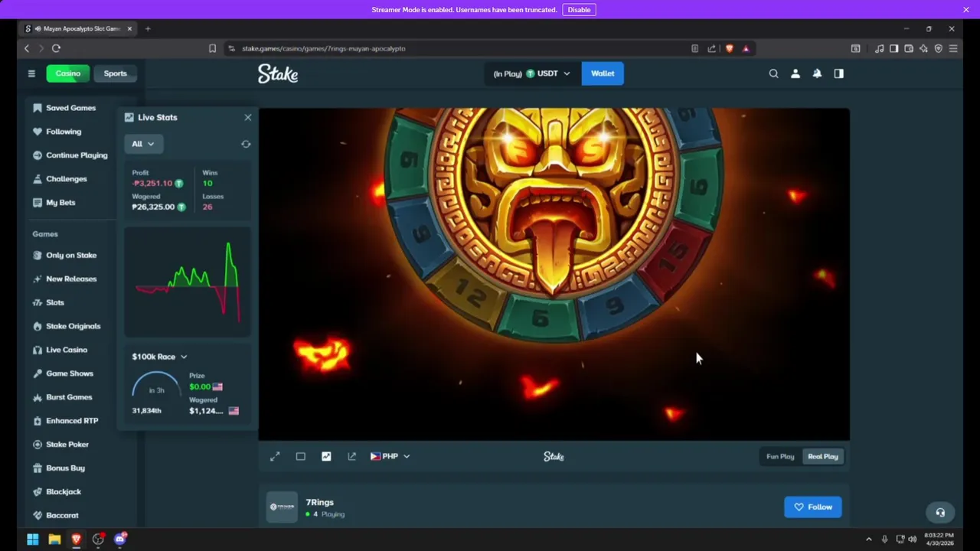This screenshot has height=551, width=980.
Task: Dismiss the streamer mode banner
Action: tap(966, 10)
